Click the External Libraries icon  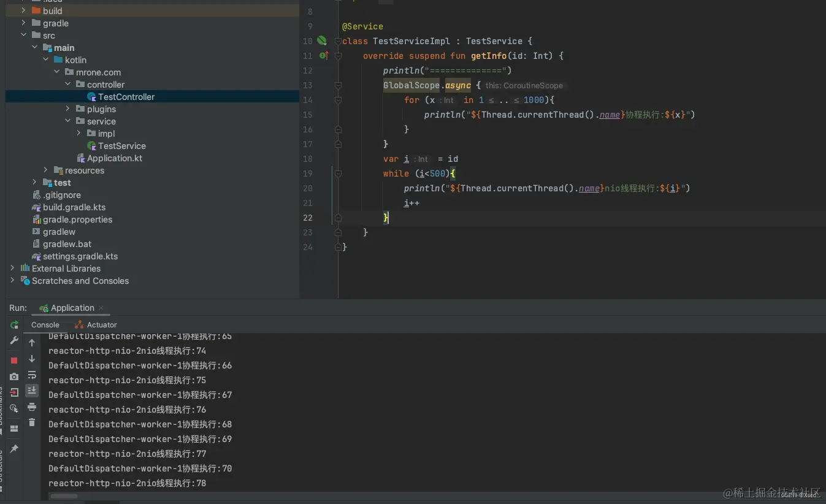[x=25, y=269]
